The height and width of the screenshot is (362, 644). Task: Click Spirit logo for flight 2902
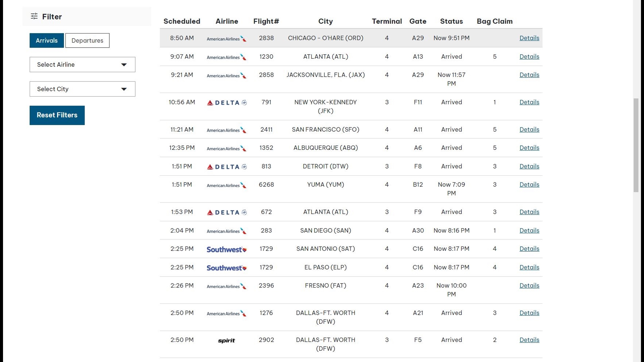coord(226,341)
